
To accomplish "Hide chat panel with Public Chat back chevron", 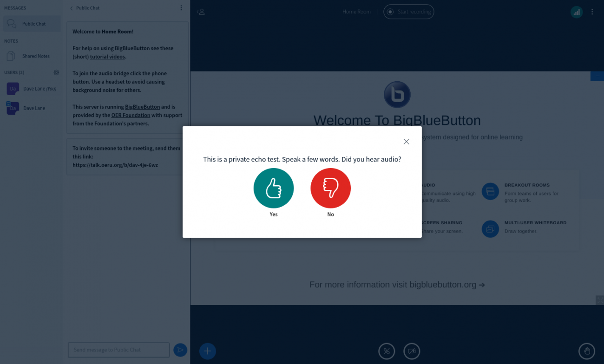I will 85,8.
